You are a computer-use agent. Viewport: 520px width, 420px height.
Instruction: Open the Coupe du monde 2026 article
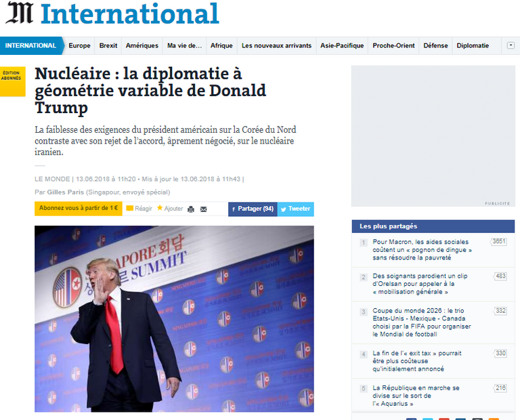point(420,322)
